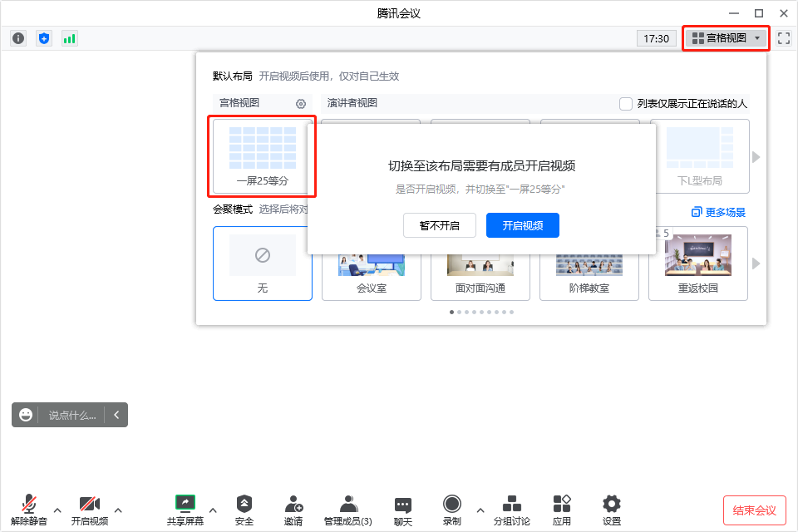The image size is (798, 532).
Task: Select 阶梯教室 scene
Action: [x=589, y=278]
